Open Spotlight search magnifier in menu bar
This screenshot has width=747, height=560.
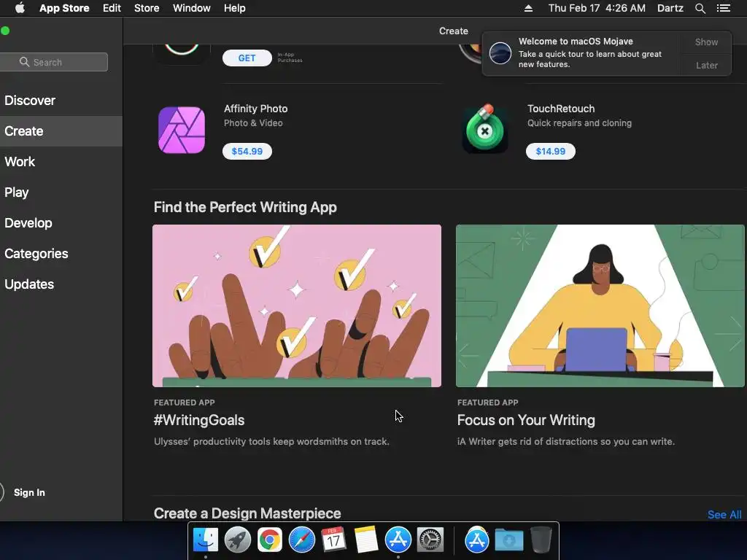700,8
